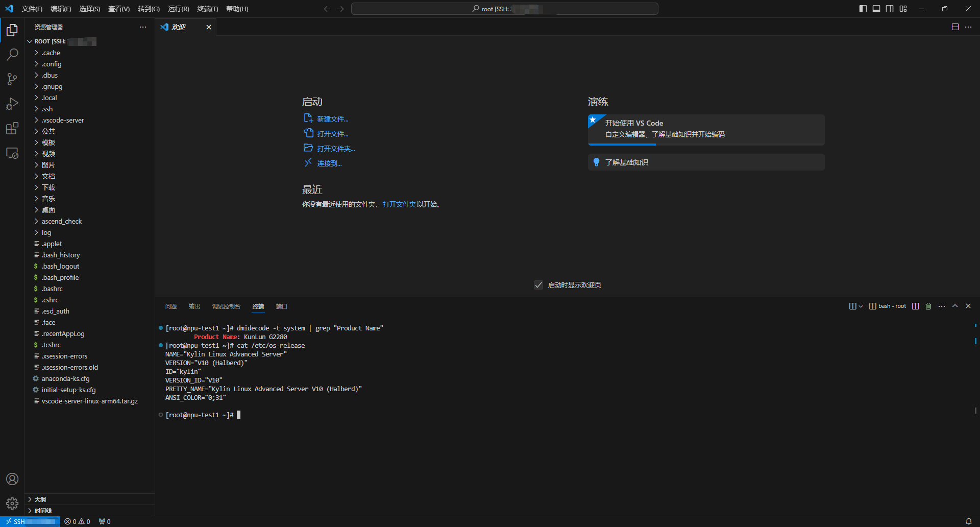Expand the .cache folder
The height and width of the screenshot is (527, 980).
pos(90,53)
